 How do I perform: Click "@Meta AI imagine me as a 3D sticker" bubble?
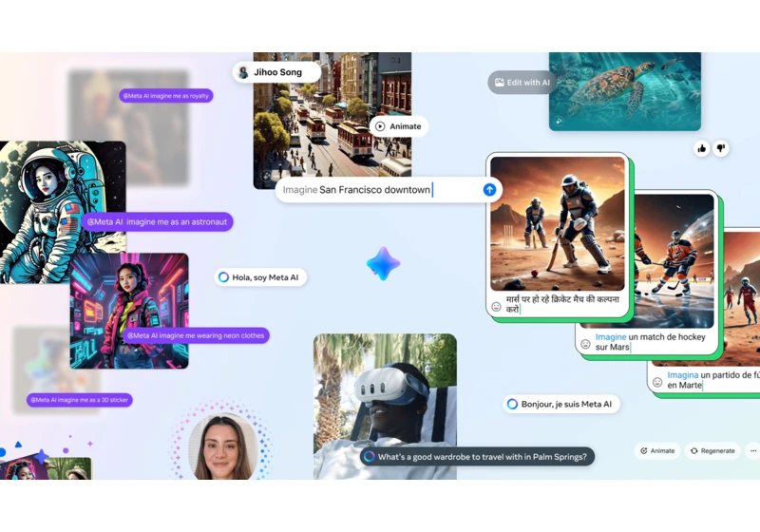(80, 400)
